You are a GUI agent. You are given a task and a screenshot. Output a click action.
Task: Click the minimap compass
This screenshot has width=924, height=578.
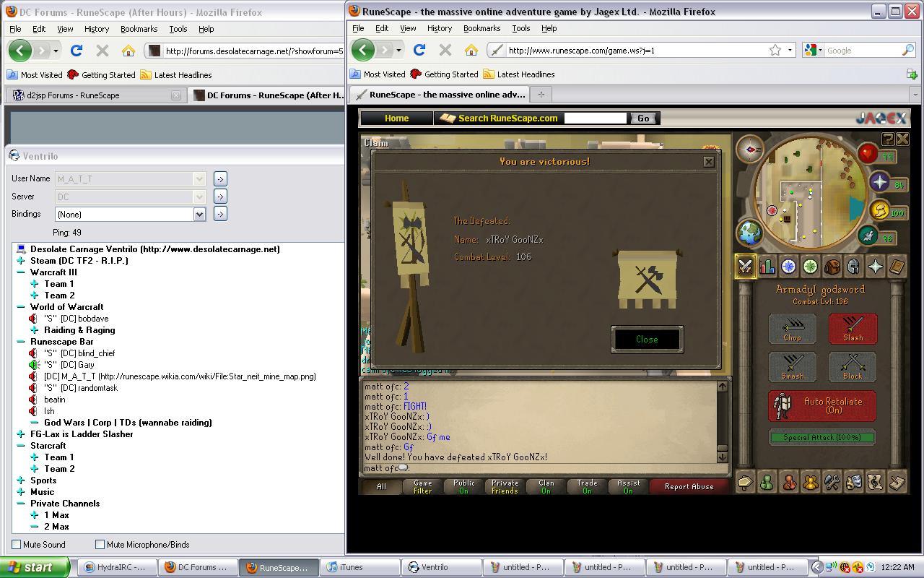point(750,149)
